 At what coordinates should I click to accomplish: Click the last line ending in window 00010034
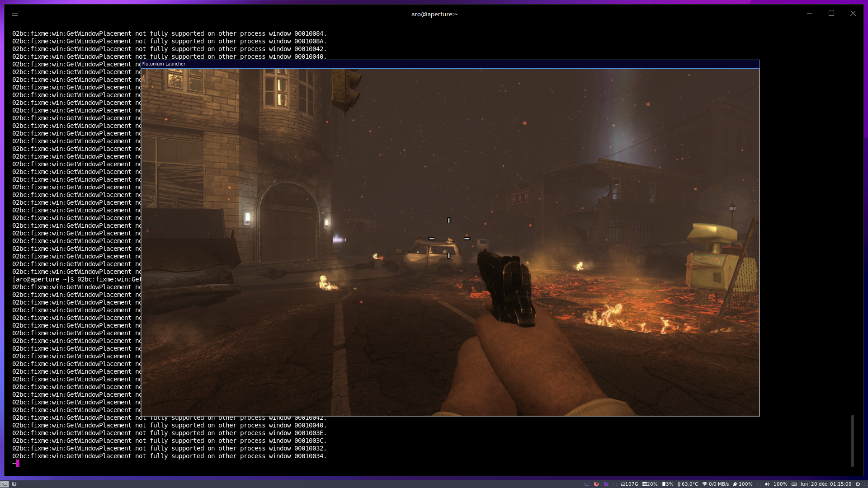pos(169,456)
